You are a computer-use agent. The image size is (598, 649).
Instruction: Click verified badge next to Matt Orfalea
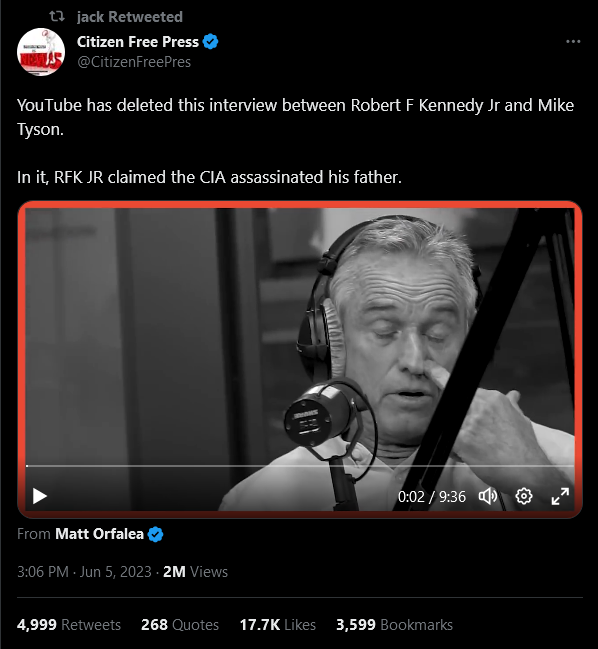tap(156, 534)
